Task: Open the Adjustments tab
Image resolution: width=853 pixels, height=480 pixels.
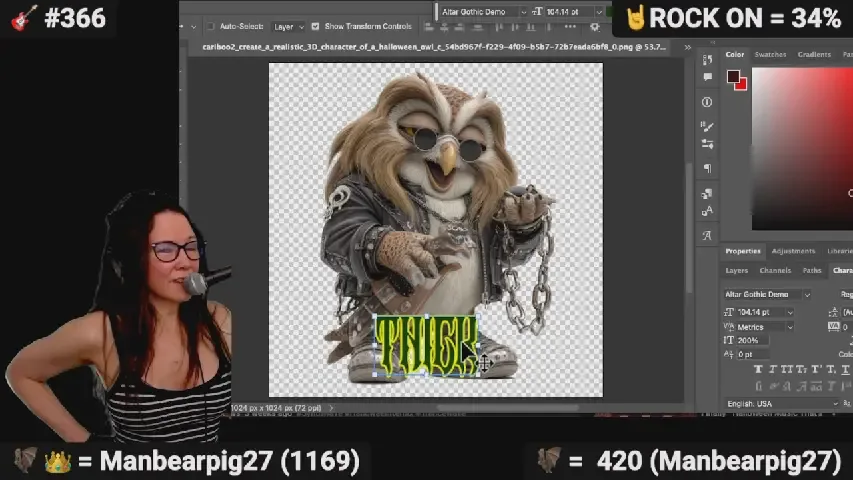Action: point(793,251)
